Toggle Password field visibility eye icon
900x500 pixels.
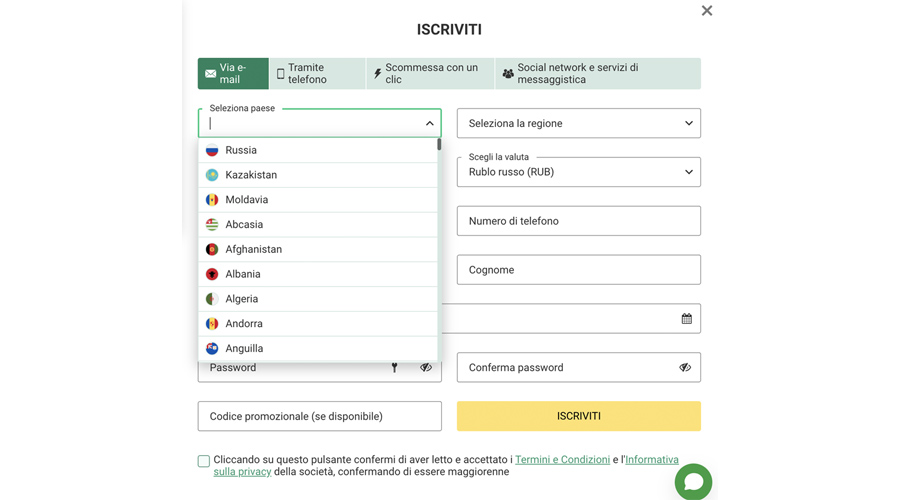pyautogui.click(x=425, y=367)
